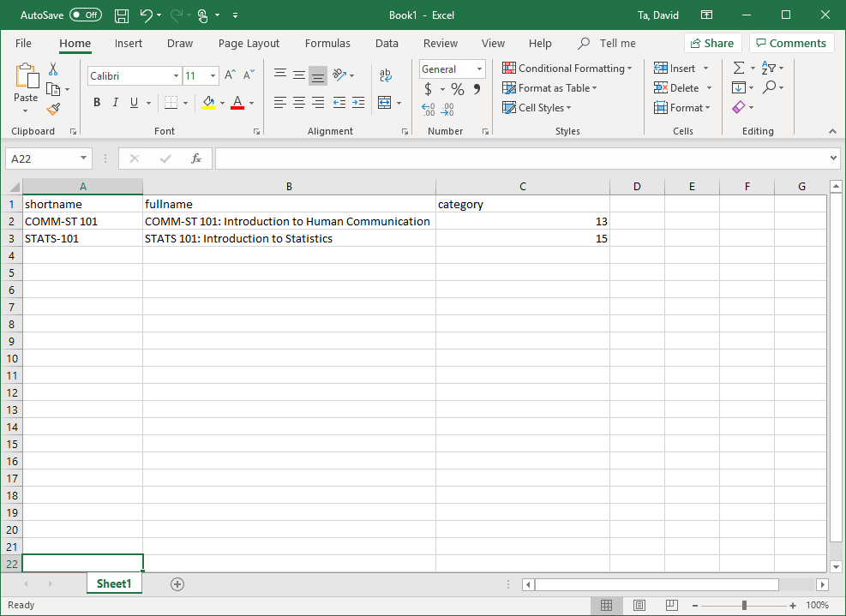Viewport: 846px width, 616px height.
Task: Click the AutoSum sigma icon
Action: click(739, 68)
